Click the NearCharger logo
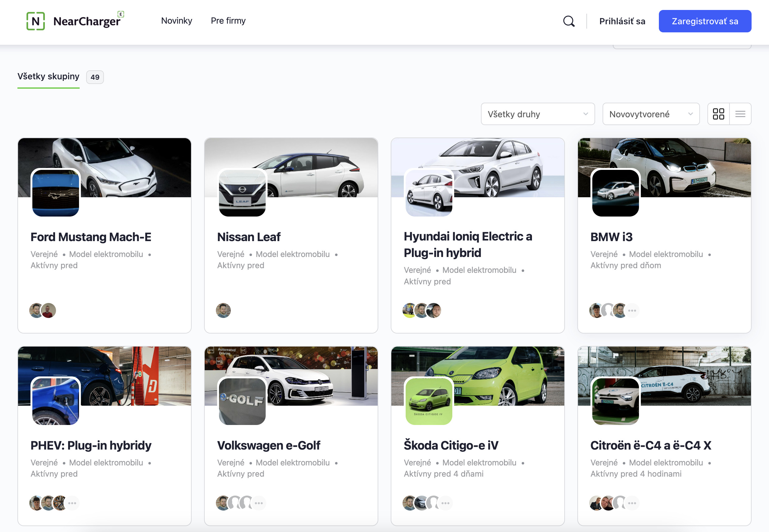This screenshot has width=769, height=532. pos(75,21)
